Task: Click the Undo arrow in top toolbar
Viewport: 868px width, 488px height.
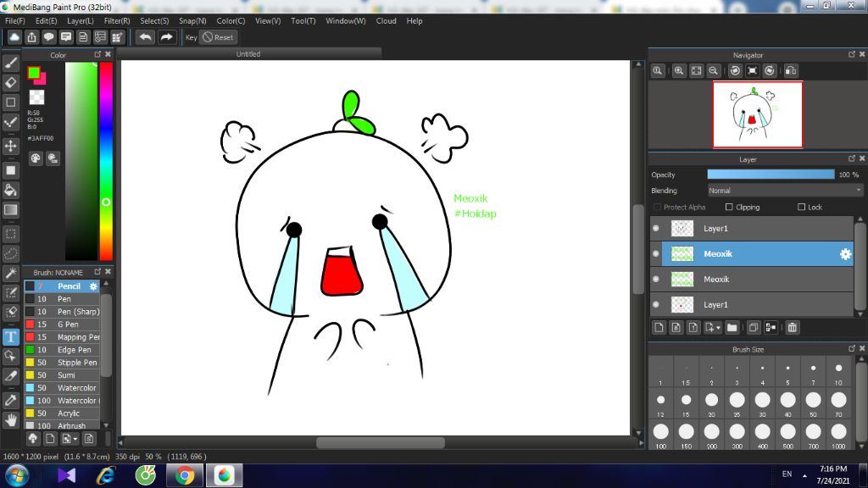Action: (x=146, y=37)
